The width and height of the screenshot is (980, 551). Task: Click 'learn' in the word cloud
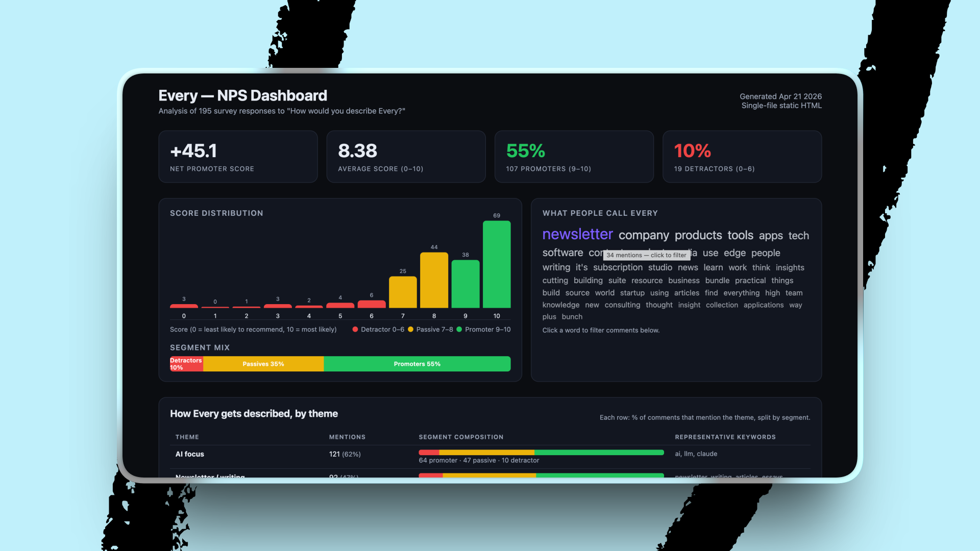tap(713, 267)
